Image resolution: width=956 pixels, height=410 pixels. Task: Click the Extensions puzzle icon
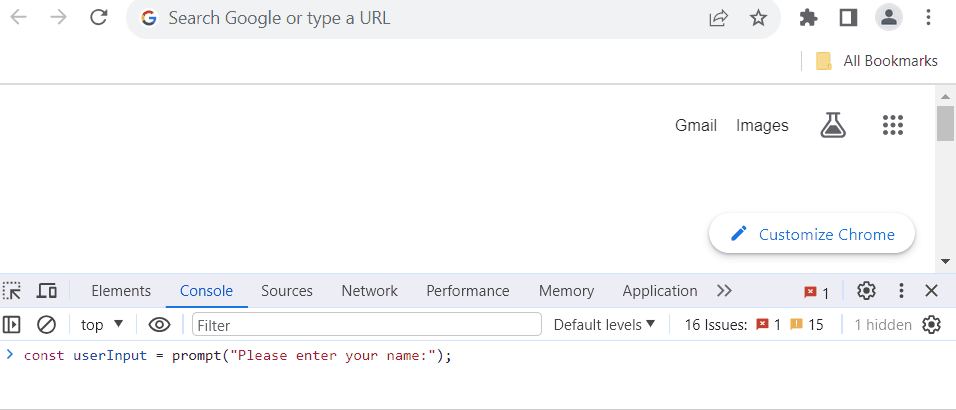pyautogui.click(x=808, y=17)
